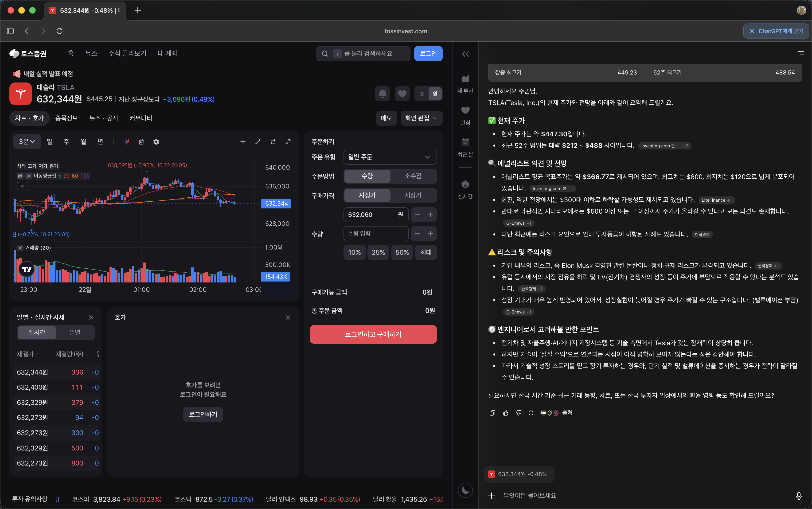Switch 구매가격 to 시장가

point(413,195)
